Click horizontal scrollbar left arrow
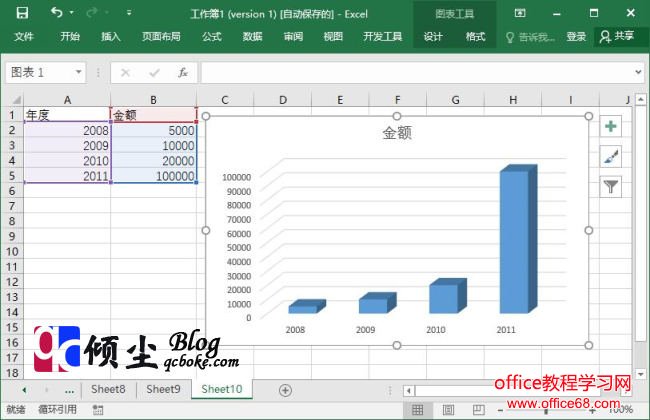This screenshot has width=650, height=420. tap(409, 390)
